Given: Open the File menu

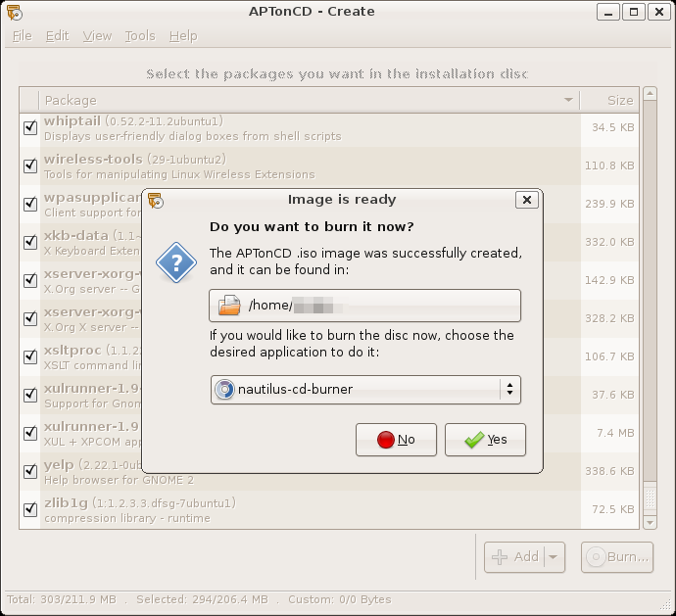Looking at the screenshot, I should click(22, 36).
